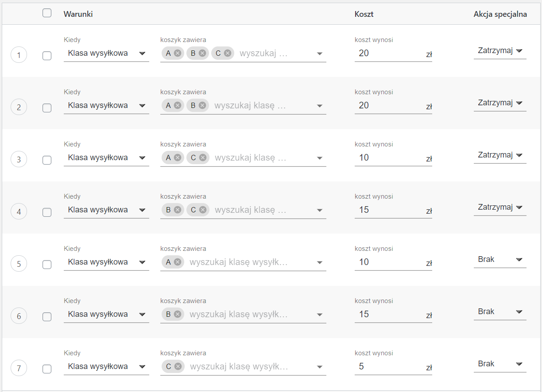Select rule 4 checkbox
542x392 pixels.
tap(47, 212)
